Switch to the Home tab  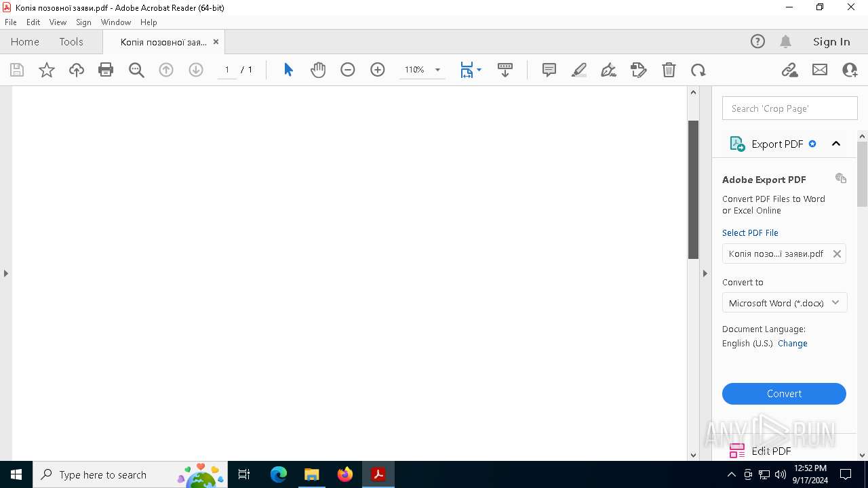(x=25, y=41)
